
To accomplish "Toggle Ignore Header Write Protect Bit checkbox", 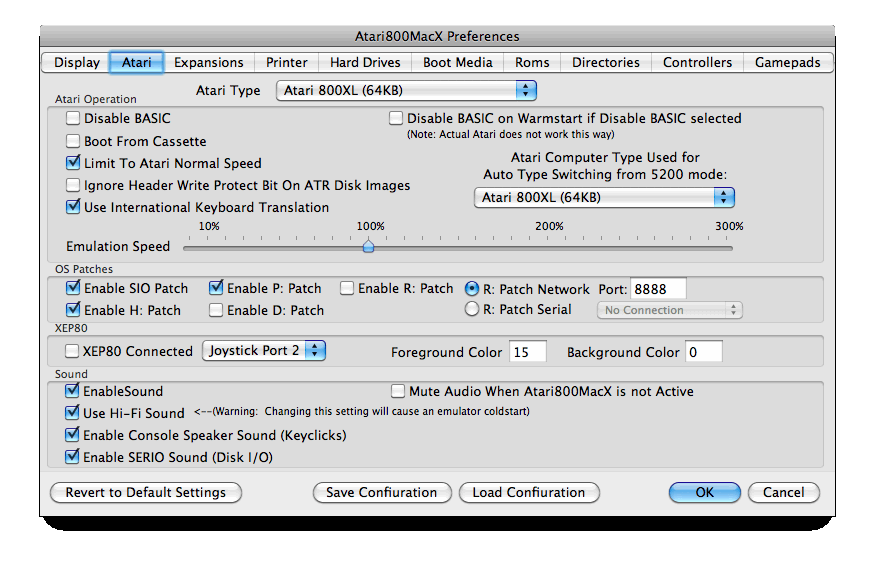I will pyautogui.click(x=73, y=185).
